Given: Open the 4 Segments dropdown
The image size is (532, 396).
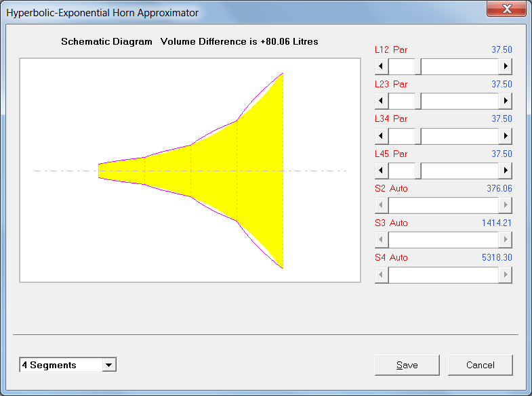Looking at the screenshot, I should point(109,365).
